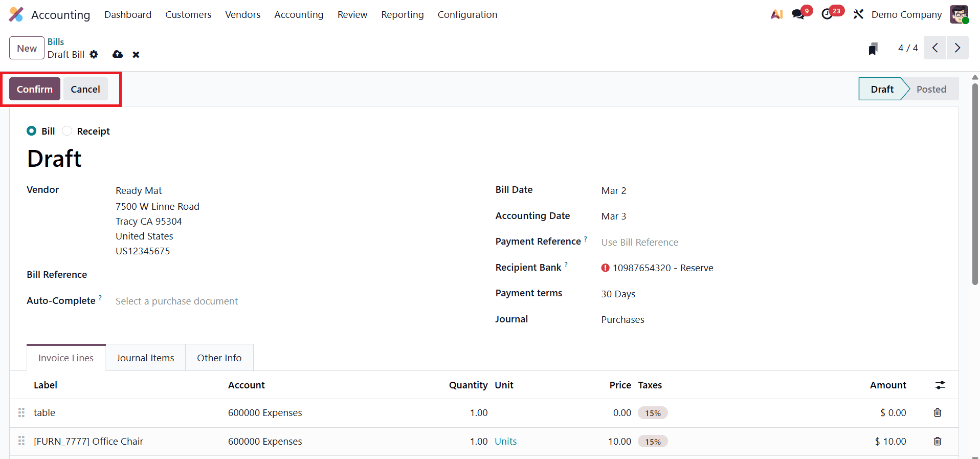The height and width of the screenshot is (459, 980).
Task: Open the user avatar menu
Action: (x=959, y=14)
